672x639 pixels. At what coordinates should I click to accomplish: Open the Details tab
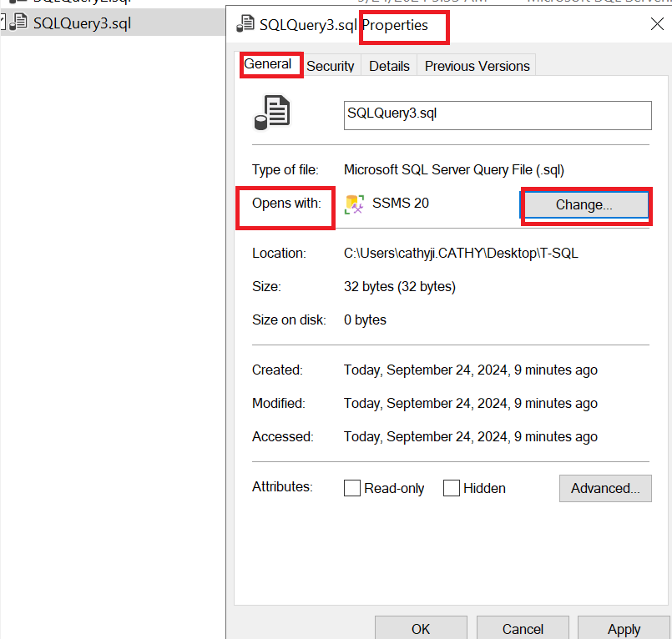coord(389,66)
